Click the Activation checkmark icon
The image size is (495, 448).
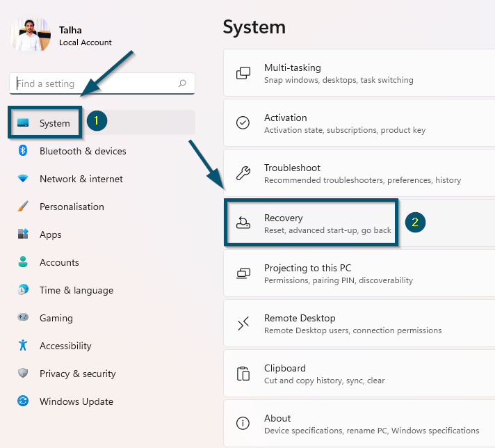coord(243,123)
